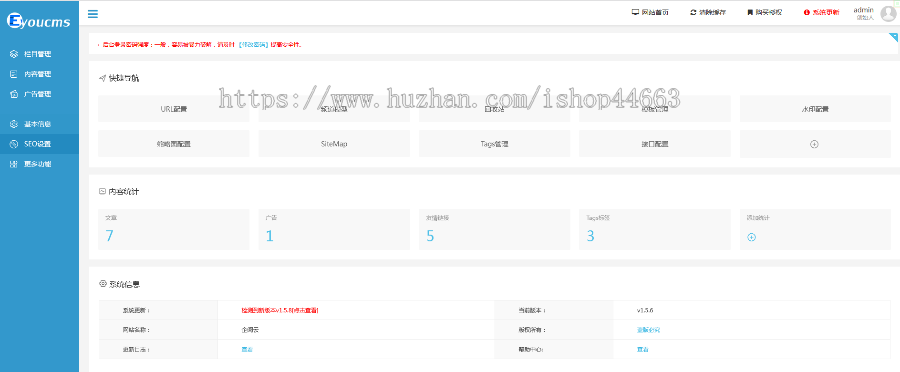This screenshot has width=900, height=372.
Task: Open 更多功能 in the sidebar
Action: pos(40,164)
